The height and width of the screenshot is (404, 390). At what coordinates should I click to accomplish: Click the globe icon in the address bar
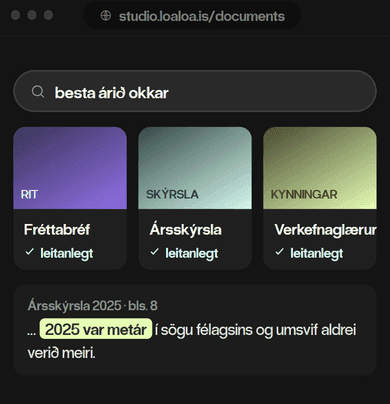pyautogui.click(x=106, y=16)
